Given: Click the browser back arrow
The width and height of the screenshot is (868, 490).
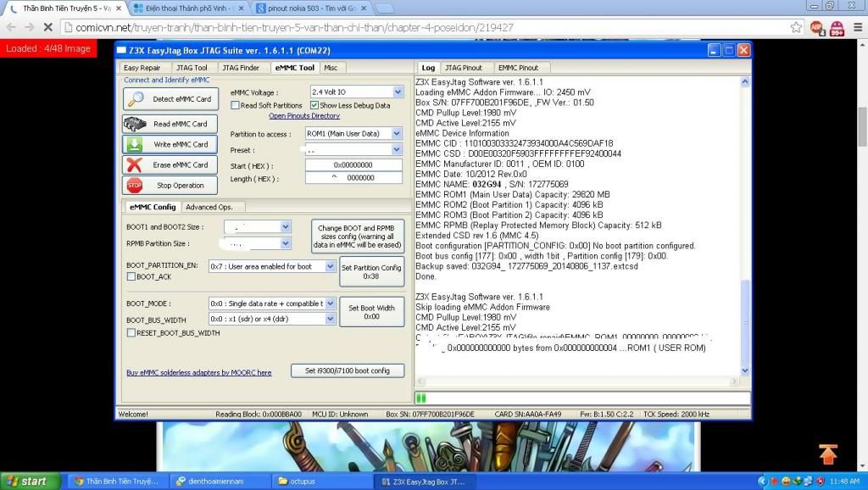Looking at the screenshot, I should (11, 27).
